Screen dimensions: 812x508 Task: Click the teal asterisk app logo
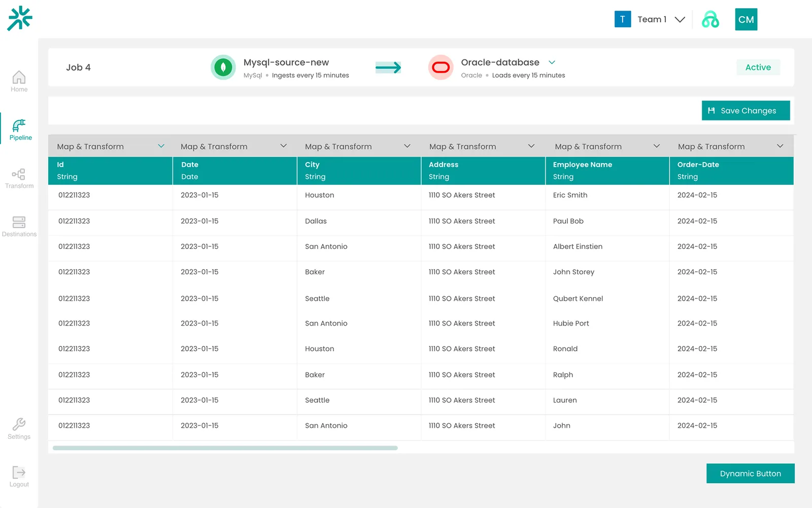[20, 18]
